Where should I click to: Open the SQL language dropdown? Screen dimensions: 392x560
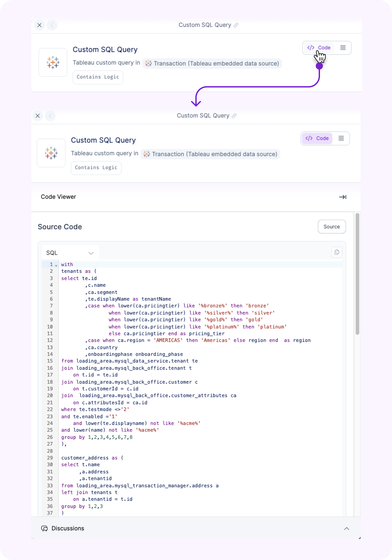click(x=70, y=253)
